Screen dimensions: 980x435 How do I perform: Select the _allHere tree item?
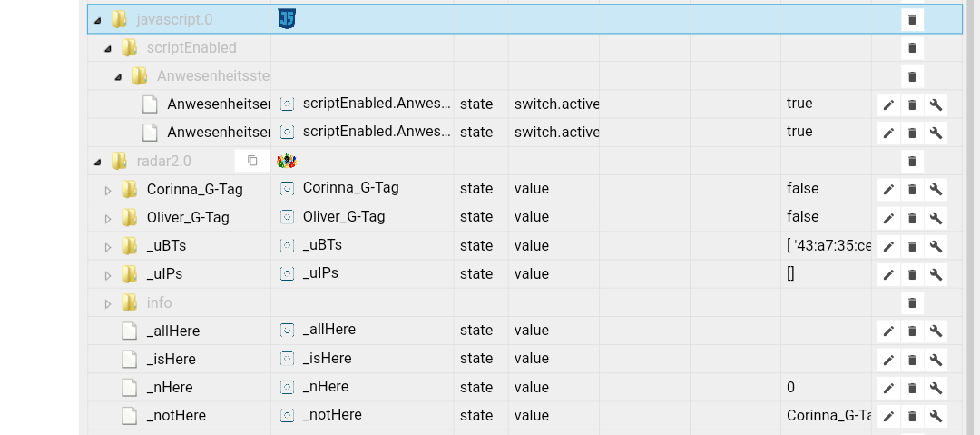pyautogui.click(x=173, y=331)
